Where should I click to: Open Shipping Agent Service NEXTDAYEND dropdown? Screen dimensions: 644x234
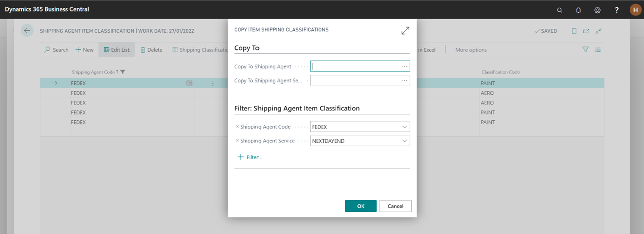pyautogui.click(x=404, y=141)
